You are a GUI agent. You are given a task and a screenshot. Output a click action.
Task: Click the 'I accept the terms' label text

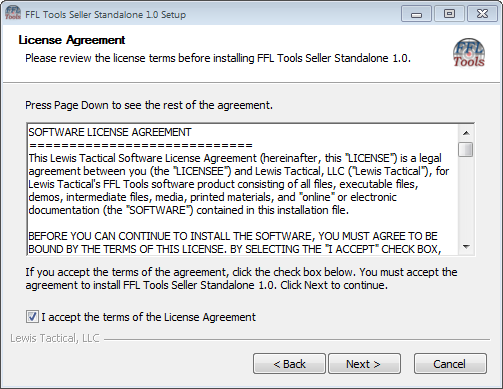click(148, 317)
